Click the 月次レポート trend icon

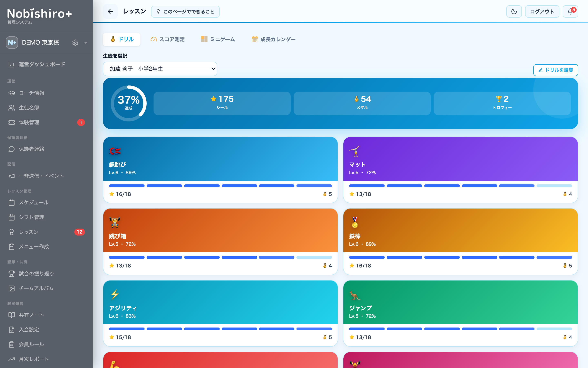click(x=12, y=359)
